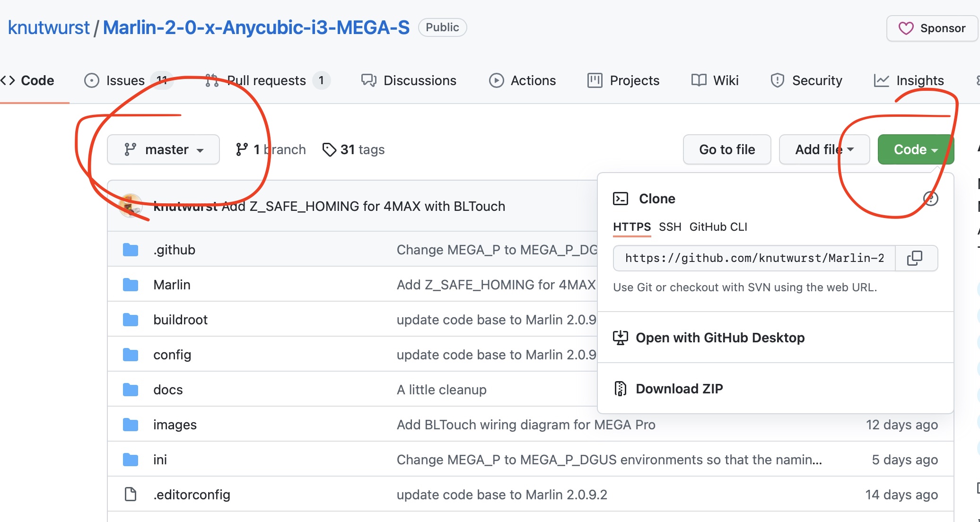This screenshot has height=522, width=980.
Task: Click the Discussions speech bubble icon
Action: 369,80
